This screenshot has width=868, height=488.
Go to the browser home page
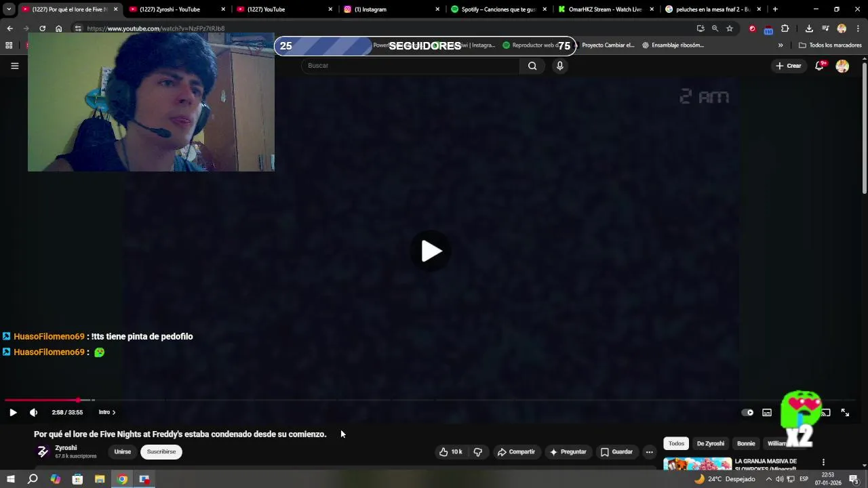point(59,28)
